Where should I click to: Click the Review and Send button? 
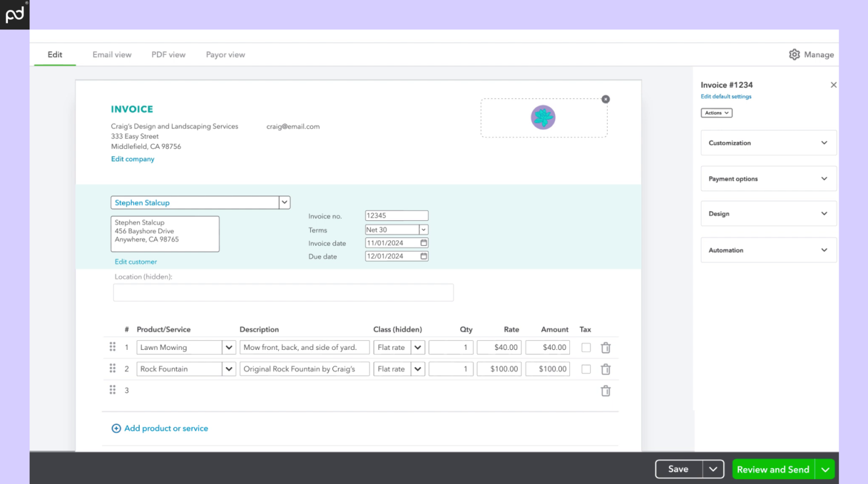pos(773,469)
